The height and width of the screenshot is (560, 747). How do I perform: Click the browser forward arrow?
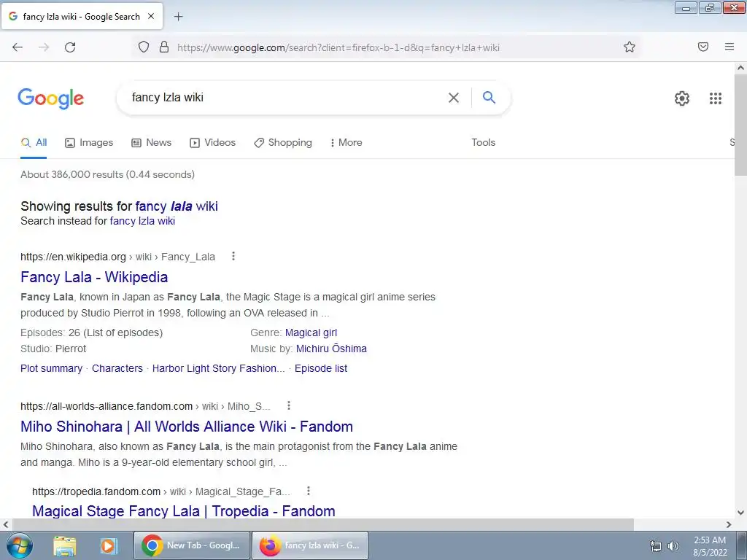(44, 47)
